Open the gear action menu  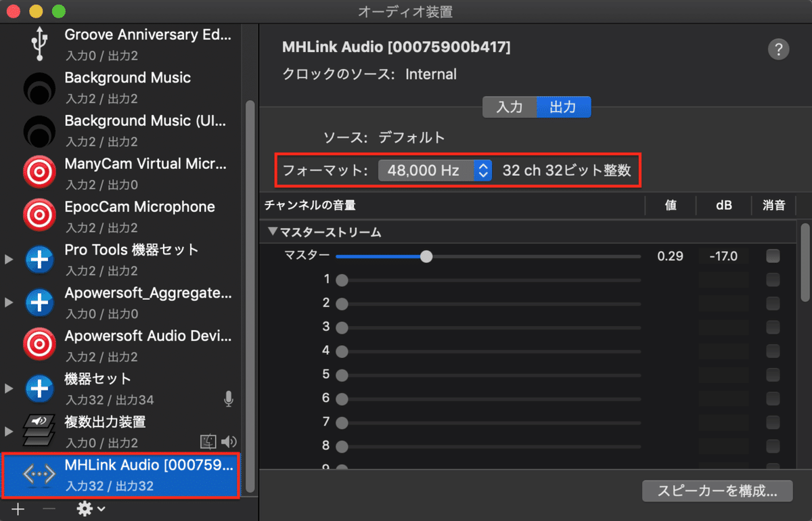tap(90, 508)
